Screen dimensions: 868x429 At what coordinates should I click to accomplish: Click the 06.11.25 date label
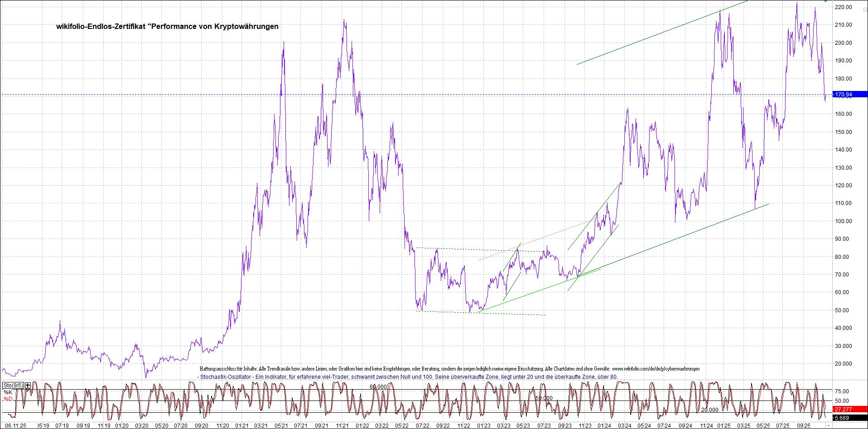tap(15, 426)
